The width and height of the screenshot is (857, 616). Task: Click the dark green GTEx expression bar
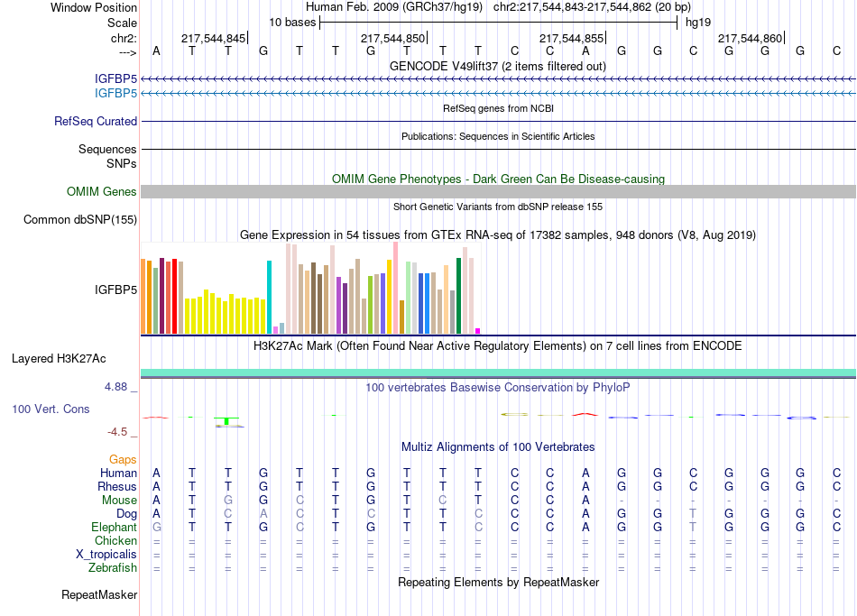458,296
